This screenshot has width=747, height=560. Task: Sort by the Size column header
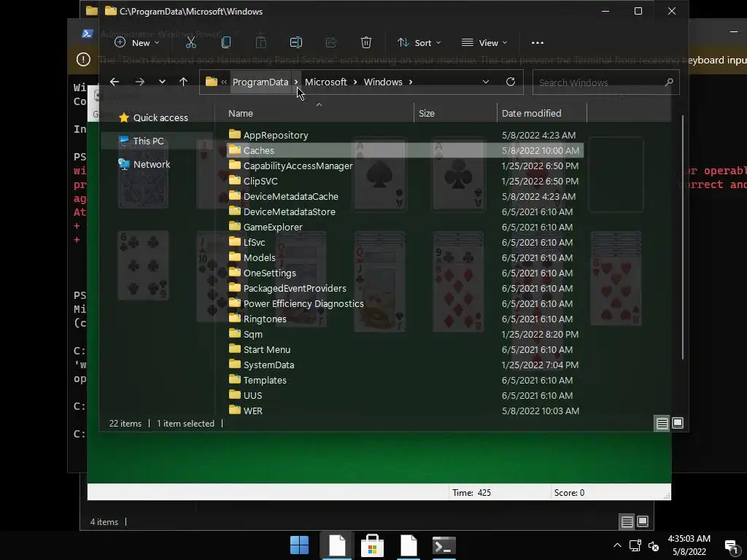[455, 113]
